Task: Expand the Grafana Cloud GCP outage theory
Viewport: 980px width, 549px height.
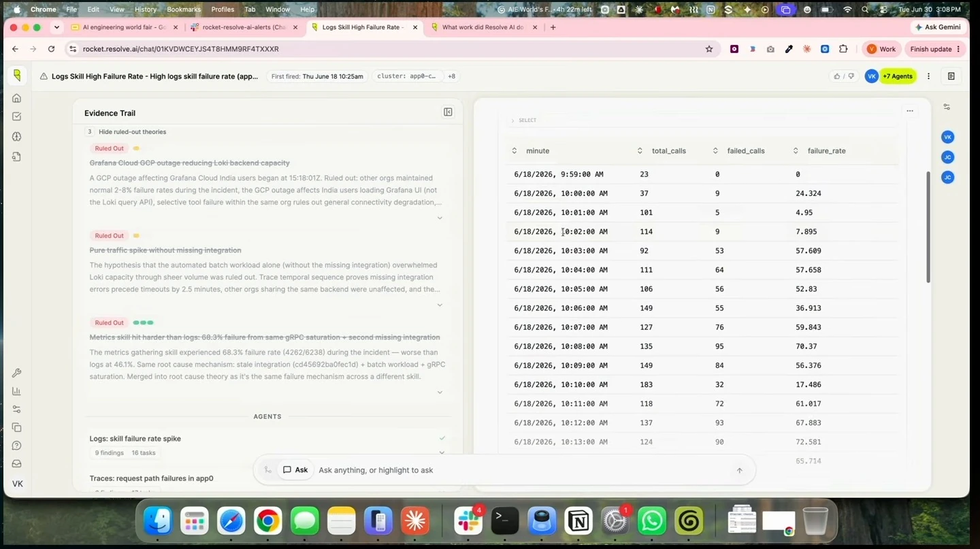Action: coord(440,218)
